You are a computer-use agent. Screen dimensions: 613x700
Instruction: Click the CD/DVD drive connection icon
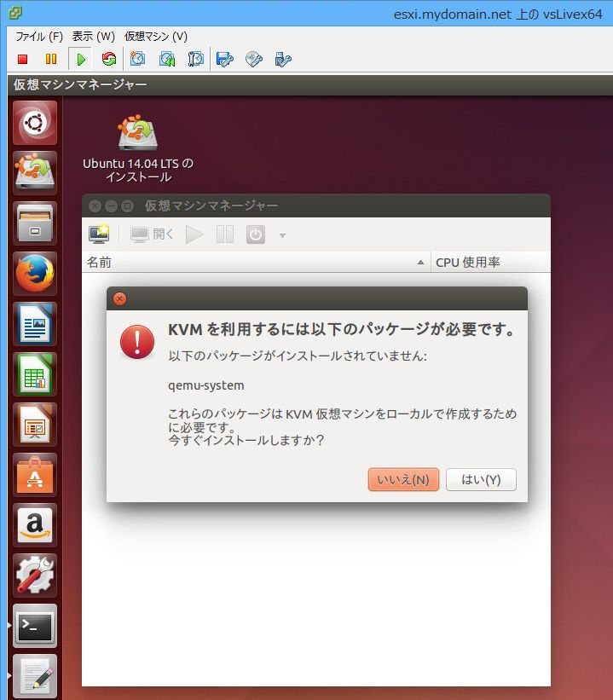(254, 59)
